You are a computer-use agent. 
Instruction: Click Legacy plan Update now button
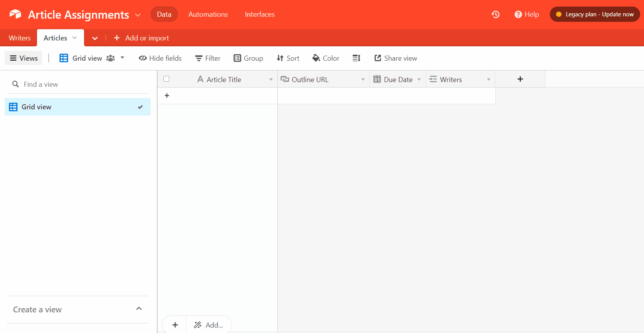click(595, 14)
